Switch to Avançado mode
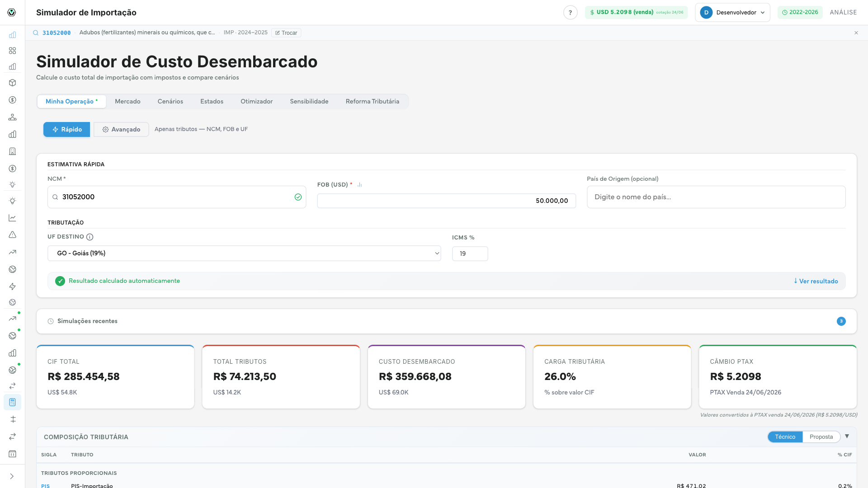 pos(121,129)
